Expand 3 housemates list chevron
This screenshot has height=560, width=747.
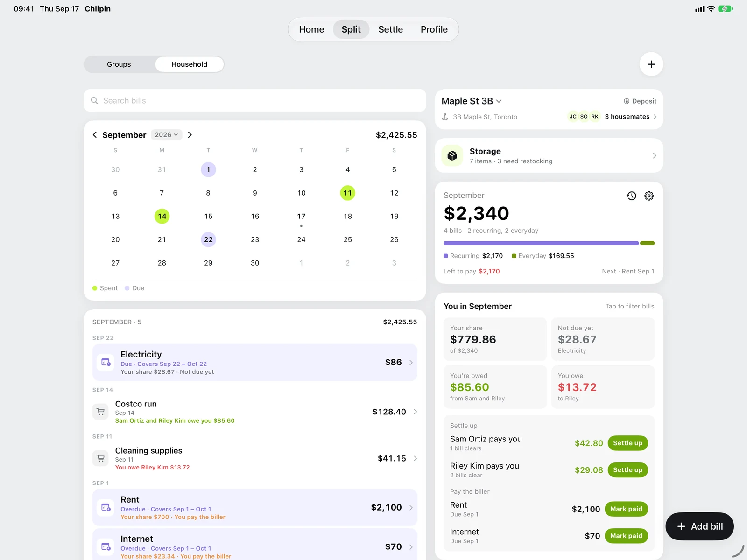coord(655,117)
